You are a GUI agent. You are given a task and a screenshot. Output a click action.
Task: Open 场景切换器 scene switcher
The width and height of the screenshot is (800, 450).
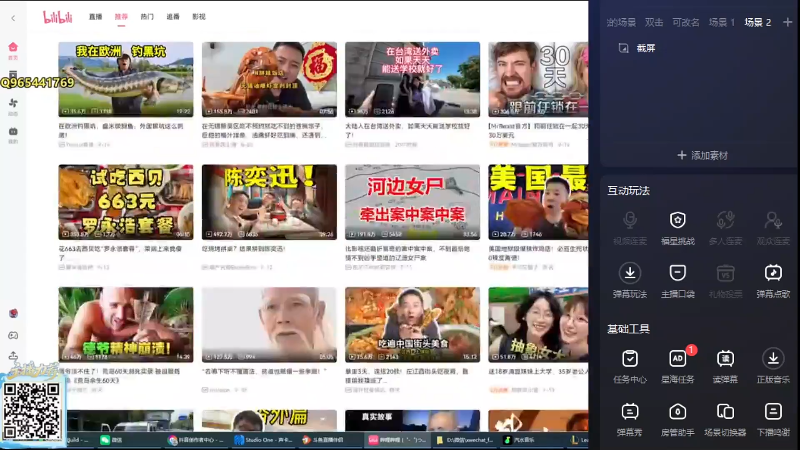pyautogui.click(x=725, y=419)
